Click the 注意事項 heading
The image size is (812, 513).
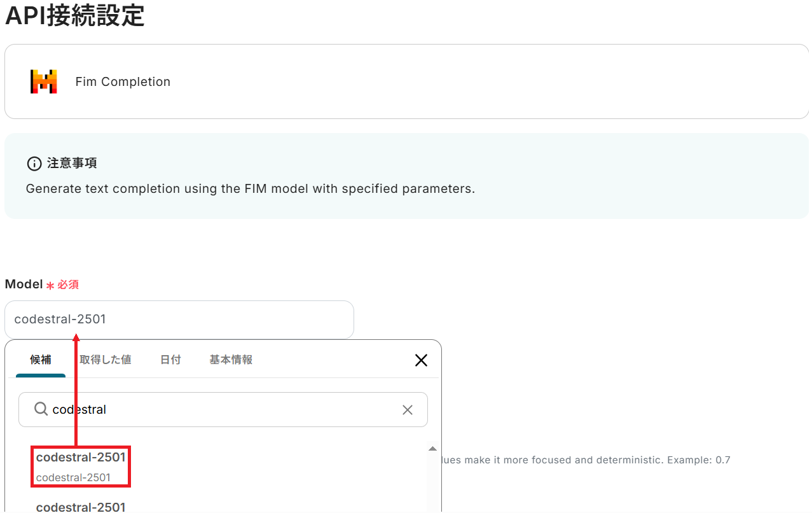tap(72, 164)
